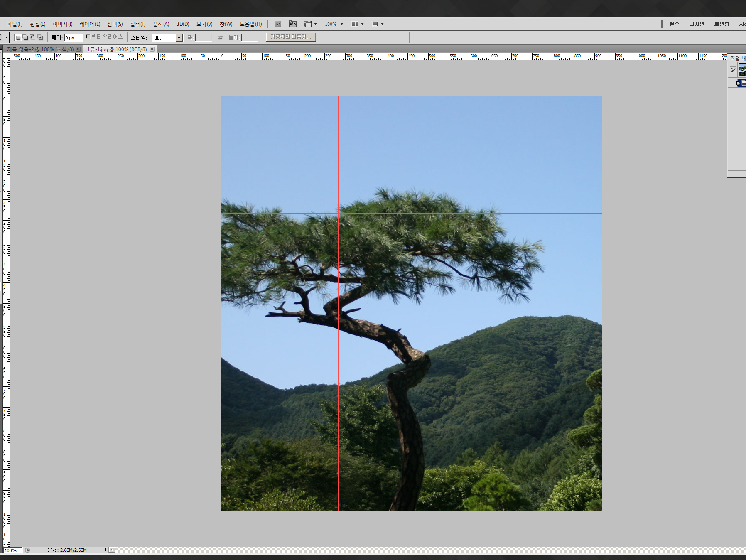Select the New selection mode icon

click(18, 37)
